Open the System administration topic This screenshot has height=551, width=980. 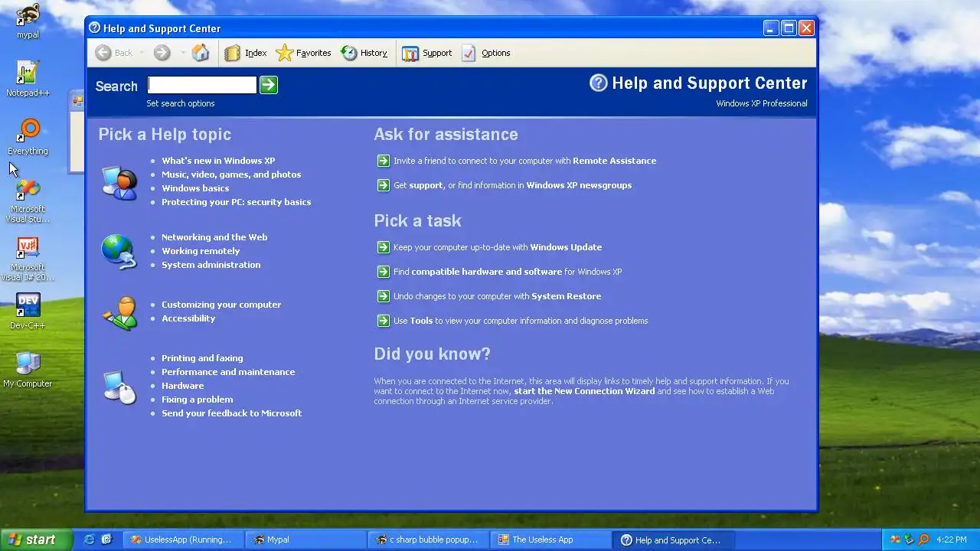coord(211,265)
